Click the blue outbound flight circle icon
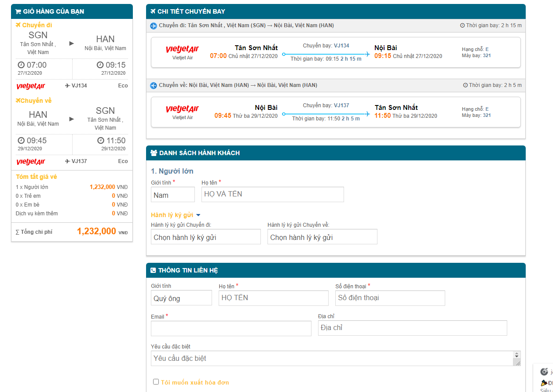Screen dimensions: 553x392 154,26
